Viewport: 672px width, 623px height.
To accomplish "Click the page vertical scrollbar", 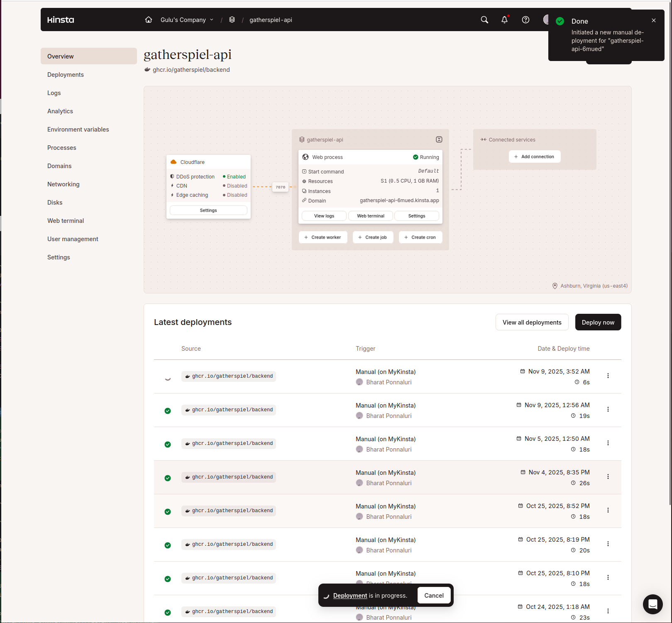I will click(x=670, y=249).
